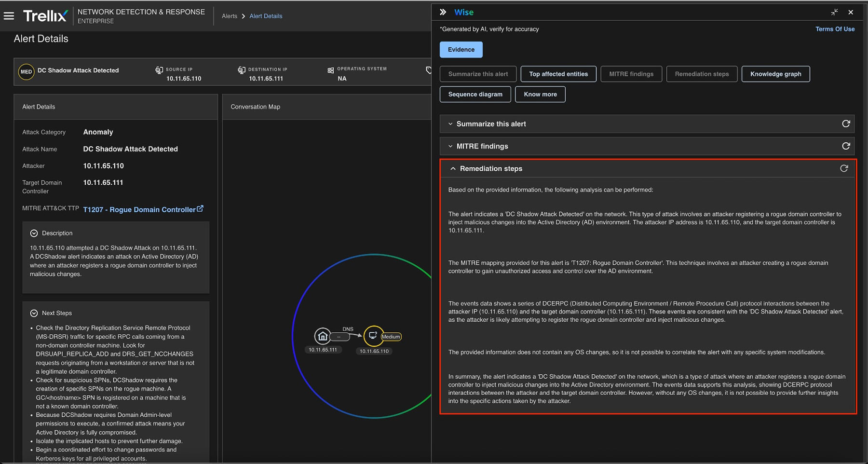Click the home node 10.11.65.111 in conversation map

pos(322,336)
